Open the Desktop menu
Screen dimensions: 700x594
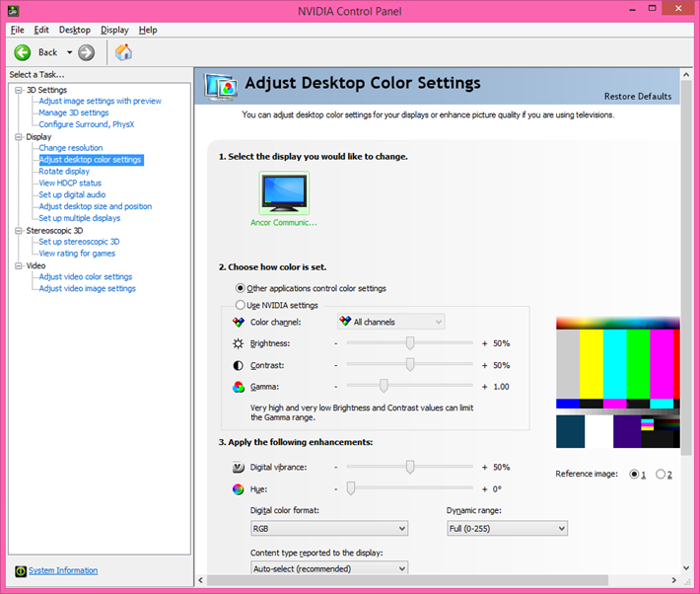point(75,30)
